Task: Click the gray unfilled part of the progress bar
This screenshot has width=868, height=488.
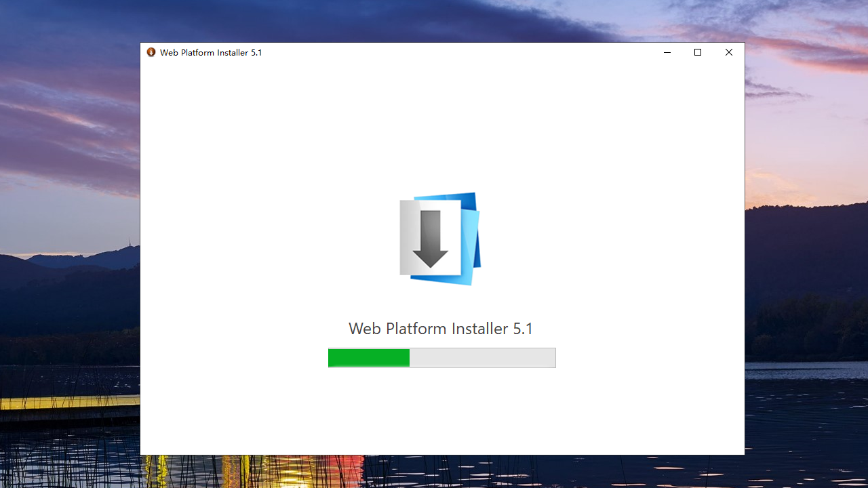Action: tap(482, 358)
